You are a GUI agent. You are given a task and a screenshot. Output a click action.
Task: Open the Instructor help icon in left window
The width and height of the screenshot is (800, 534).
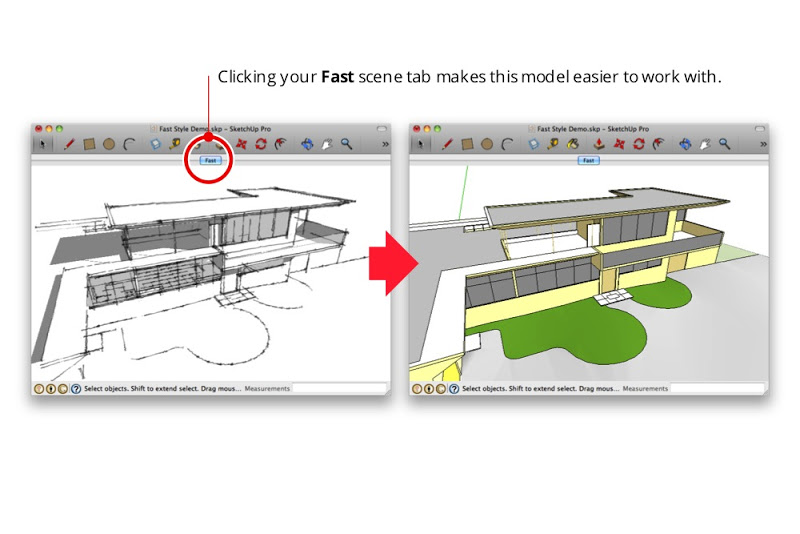[x=76, y=389]
